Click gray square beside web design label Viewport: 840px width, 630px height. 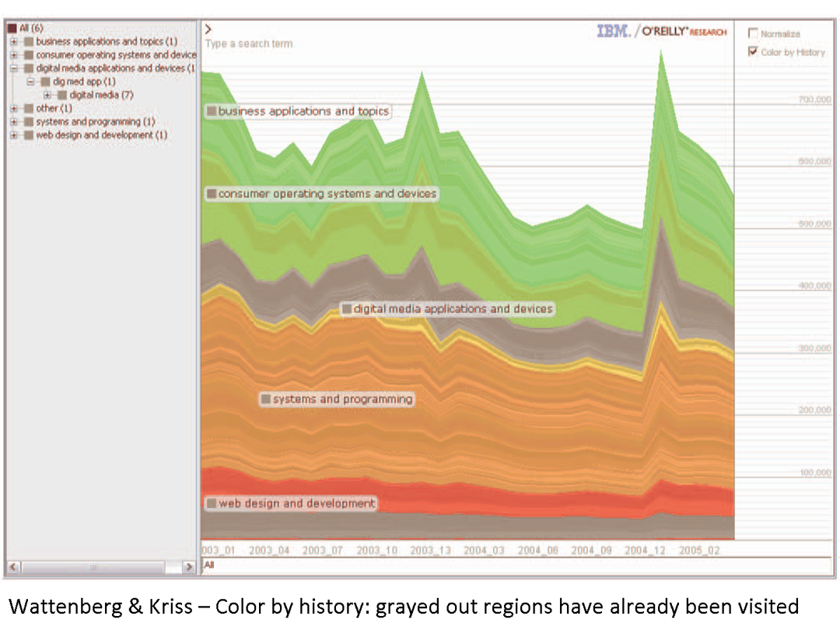click(x=212, y=503)
